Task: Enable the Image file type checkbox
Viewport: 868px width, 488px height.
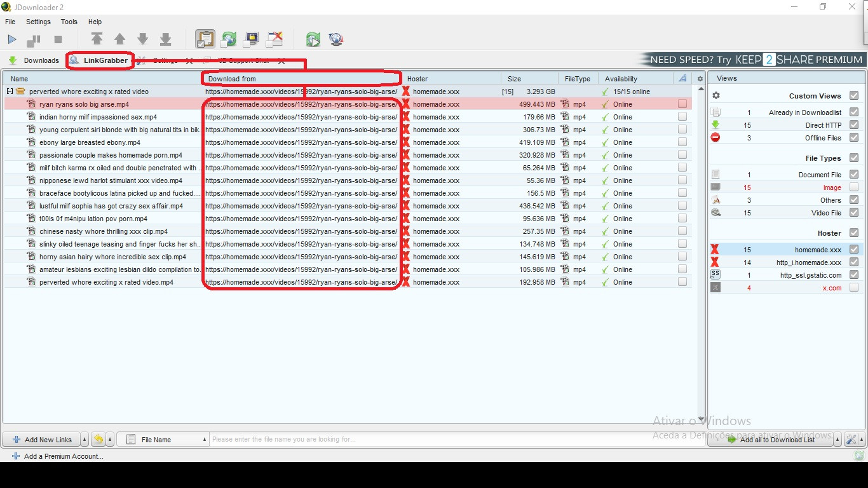Action: tap(854, 187)
